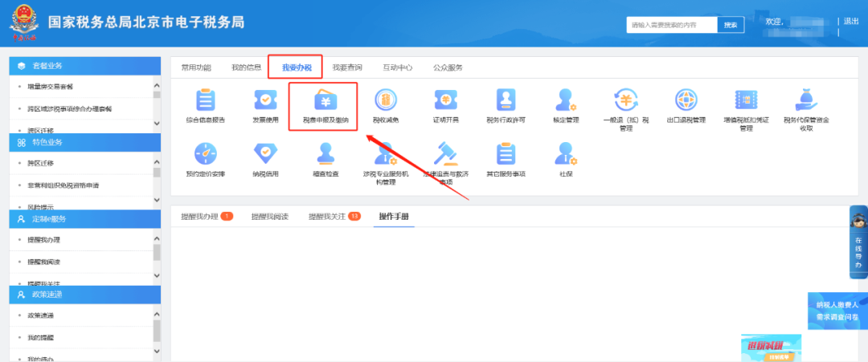Open 证明开具 icon

click(445, 100)
